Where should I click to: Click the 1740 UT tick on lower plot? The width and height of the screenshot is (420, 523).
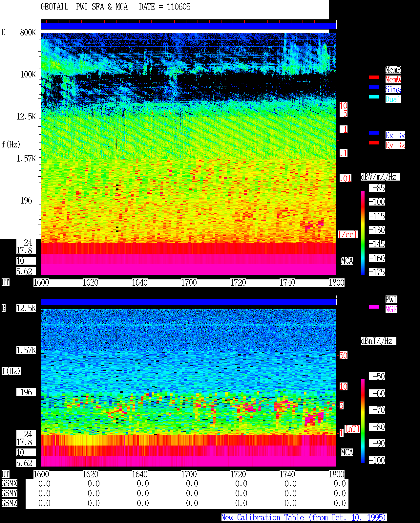coord(287,474)
